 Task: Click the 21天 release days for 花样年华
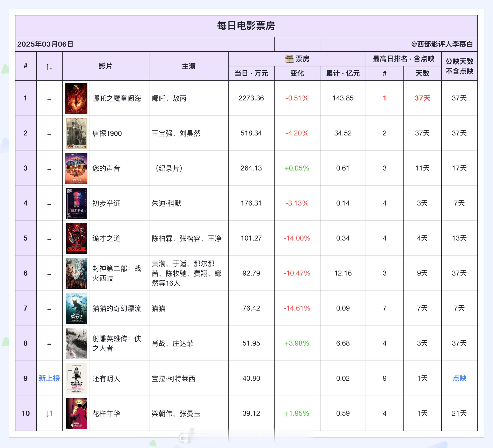tap(460, 413)
